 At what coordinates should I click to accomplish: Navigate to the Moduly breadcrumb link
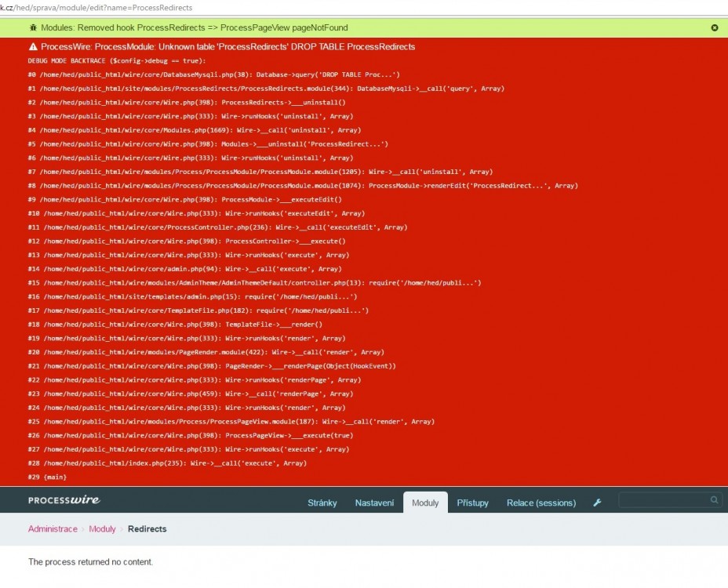click(102, 529)
